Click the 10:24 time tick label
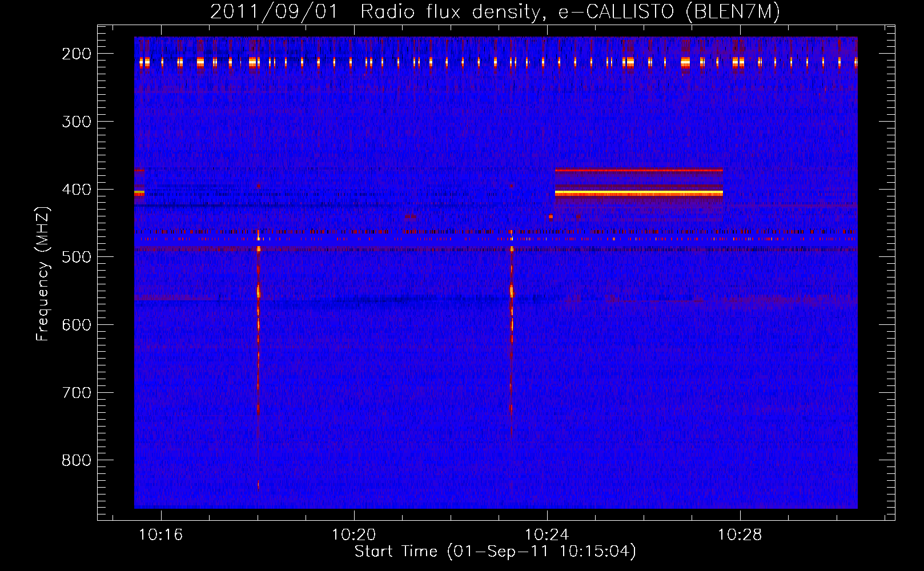This screenshot has width=924, height=571. tap(547, 535)
